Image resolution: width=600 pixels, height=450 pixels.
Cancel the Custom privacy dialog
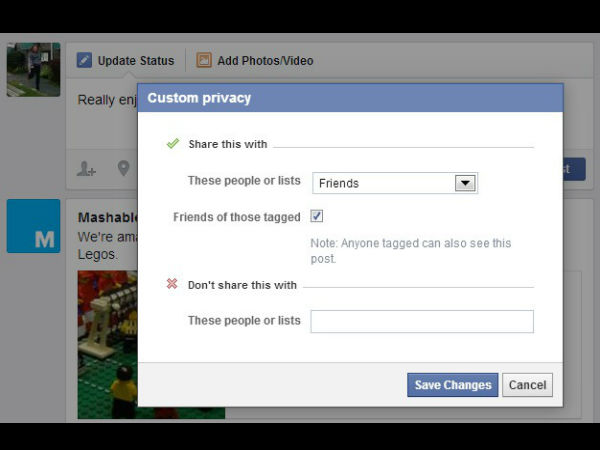click(x=527, y=385)
